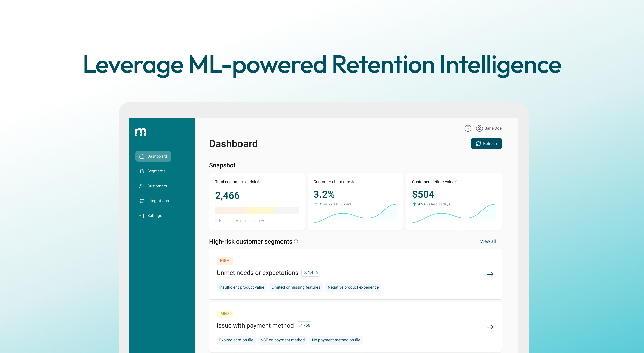
Task: Click info icon beside Total customers at risk
Action: tap(259, 182)
